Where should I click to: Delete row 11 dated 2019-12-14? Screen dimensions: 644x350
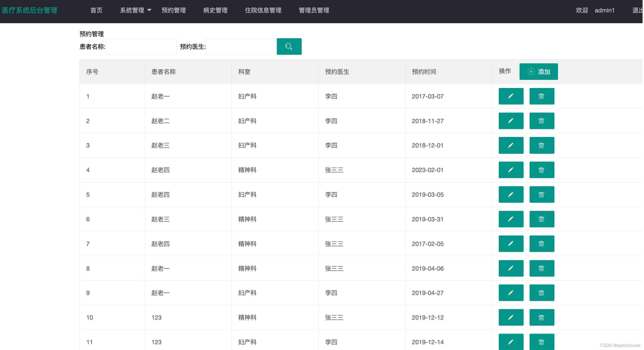point(542,342)
